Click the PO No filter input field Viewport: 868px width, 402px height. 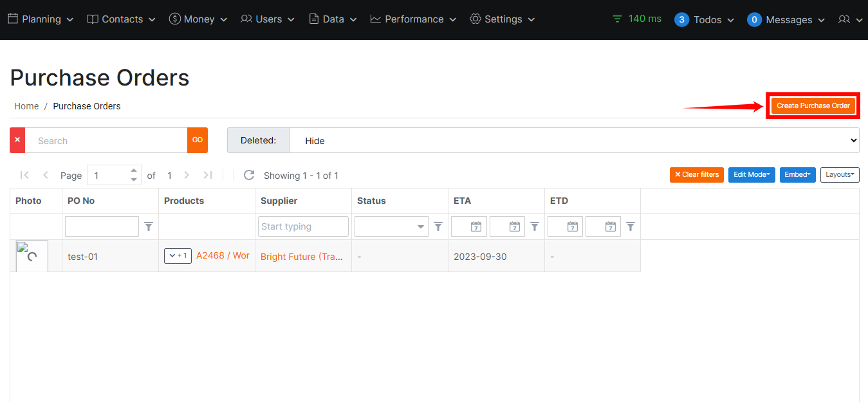[101, 226]
